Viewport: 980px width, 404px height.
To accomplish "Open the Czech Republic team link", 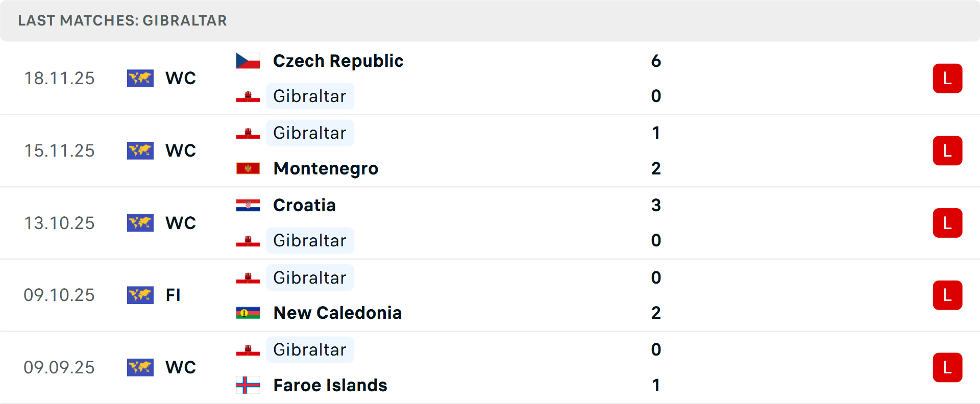I will (x=338, y=61).
